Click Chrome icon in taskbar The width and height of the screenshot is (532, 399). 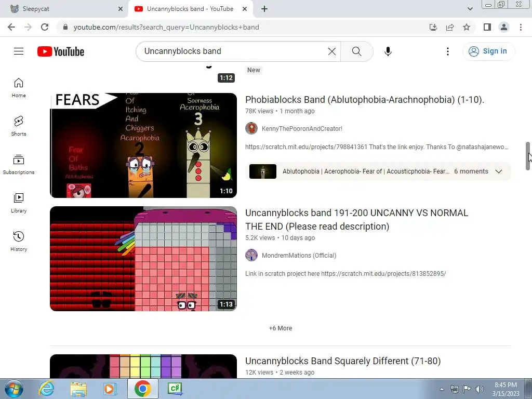(x=142, y=389)
